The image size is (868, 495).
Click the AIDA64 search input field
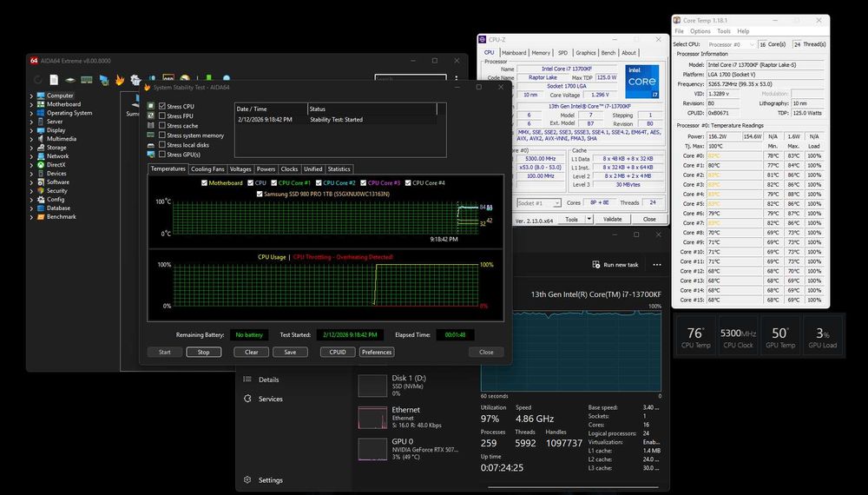point(411,79)
